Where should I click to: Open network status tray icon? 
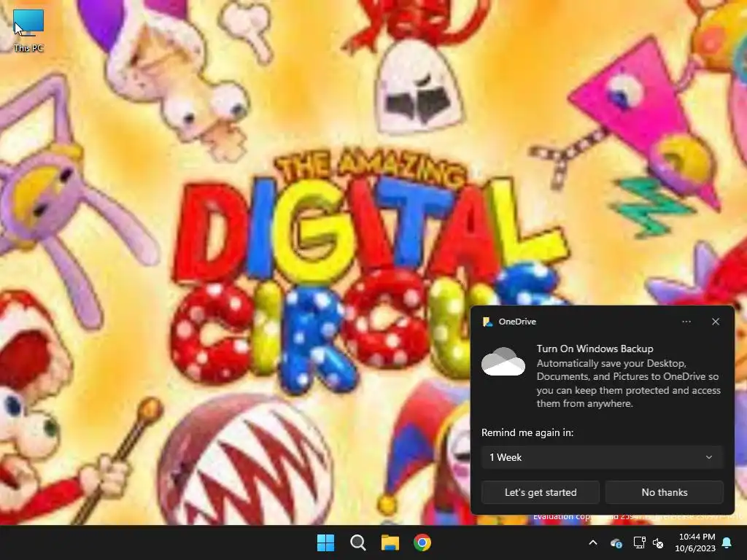pos(639,542)
